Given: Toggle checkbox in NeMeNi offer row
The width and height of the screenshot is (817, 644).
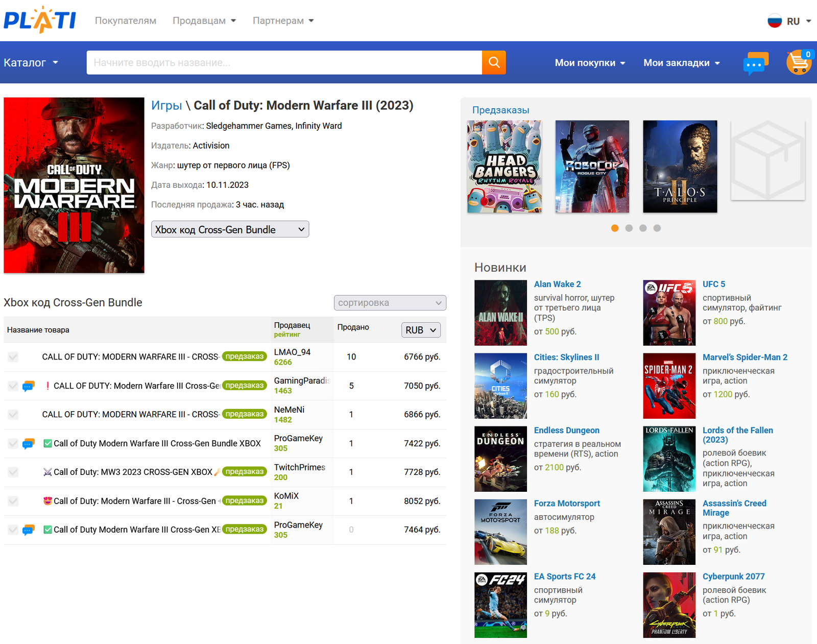Looking at the screenshot, I should click(x=13, y=415).
